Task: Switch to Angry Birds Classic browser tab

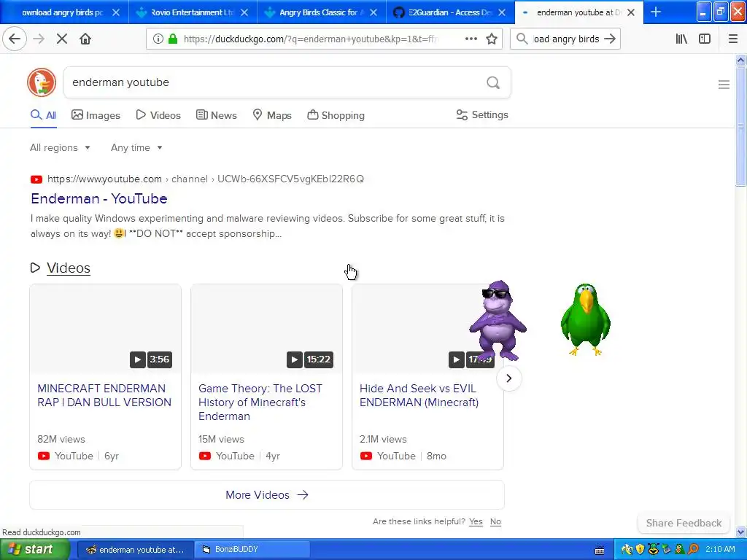Action: 321,12
